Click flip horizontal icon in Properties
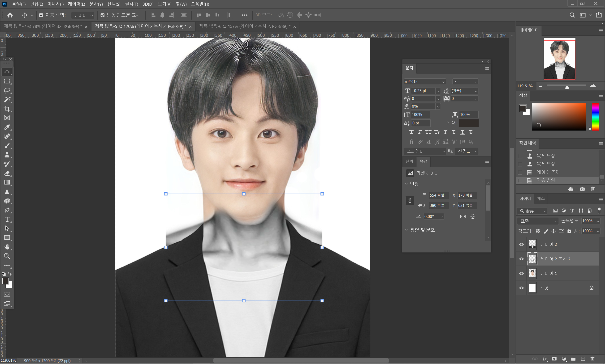This screenshot has height=364, width=605. [x=462, y=216]
